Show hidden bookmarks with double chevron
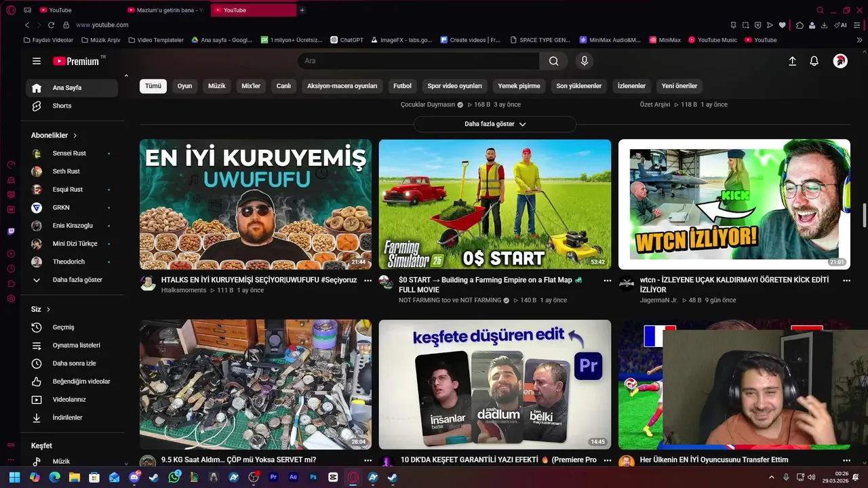 [x=860, y=40]
